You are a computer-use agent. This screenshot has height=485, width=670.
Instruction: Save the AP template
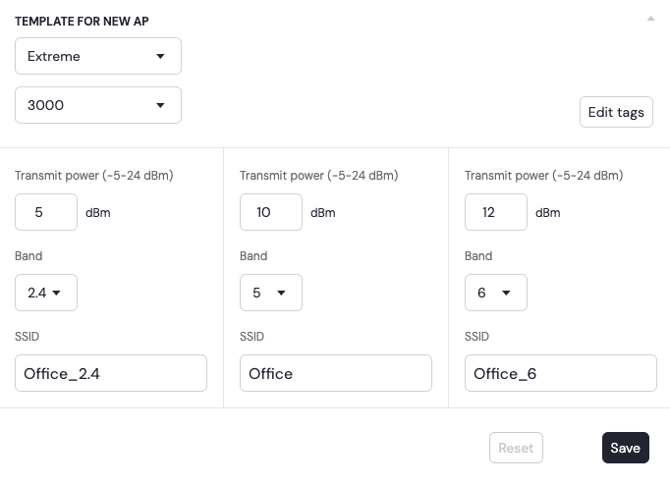point(625,448)
